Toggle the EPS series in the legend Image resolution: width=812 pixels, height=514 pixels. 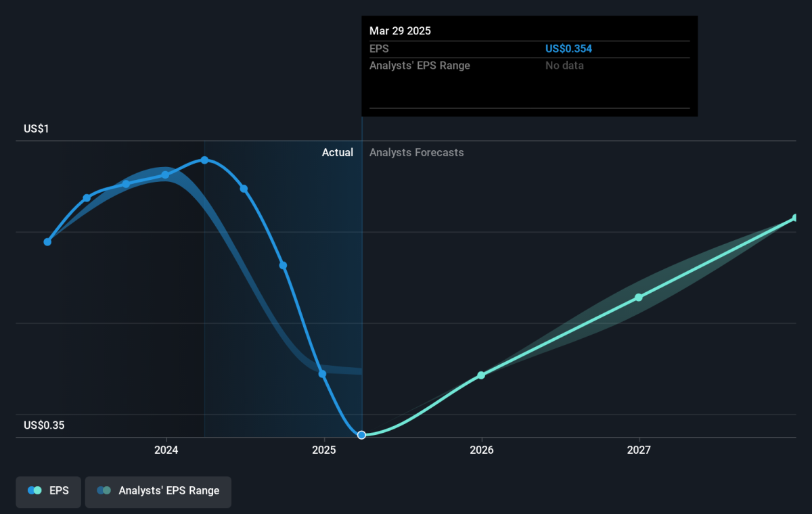click(x=48, y=491)
